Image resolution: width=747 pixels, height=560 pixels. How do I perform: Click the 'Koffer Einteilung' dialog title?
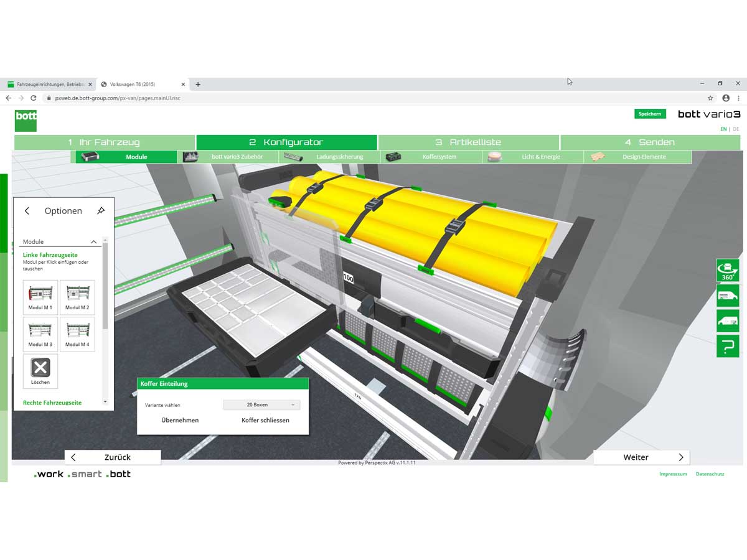pyautogui.click(x=164, y=384)
